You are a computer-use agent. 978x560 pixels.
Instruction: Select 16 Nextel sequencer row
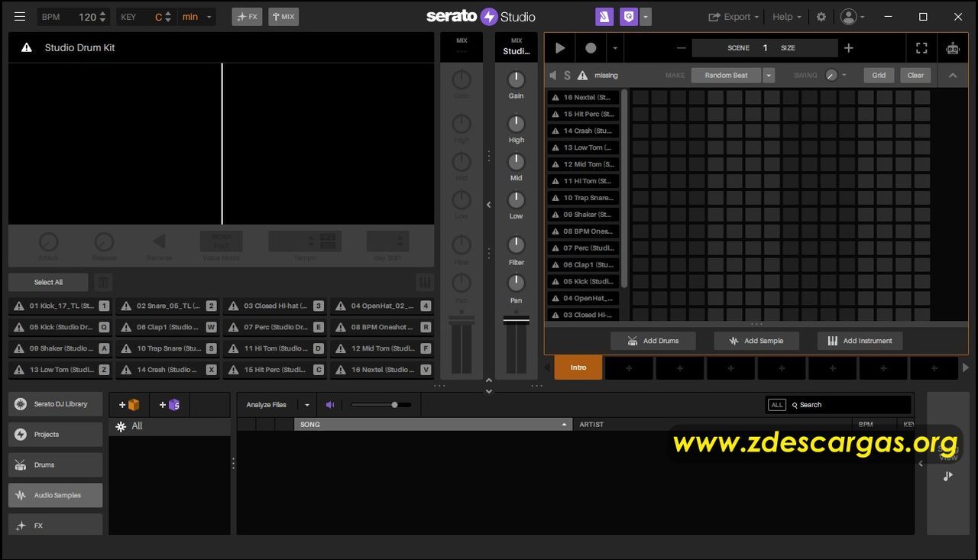pos(583,98)
